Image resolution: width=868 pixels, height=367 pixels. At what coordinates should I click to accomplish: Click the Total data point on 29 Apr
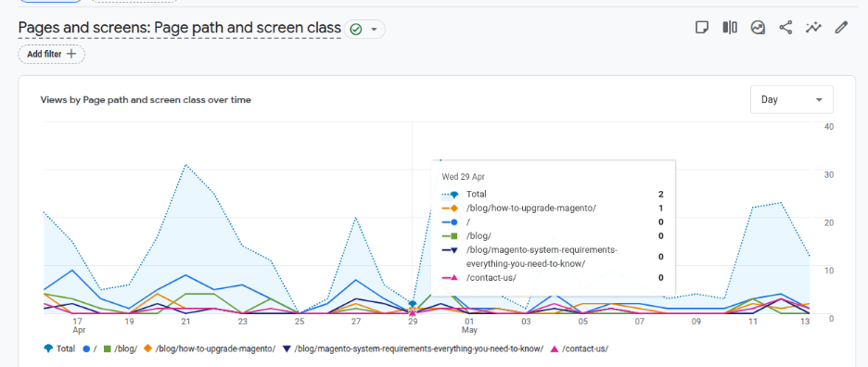coord(412,304)
